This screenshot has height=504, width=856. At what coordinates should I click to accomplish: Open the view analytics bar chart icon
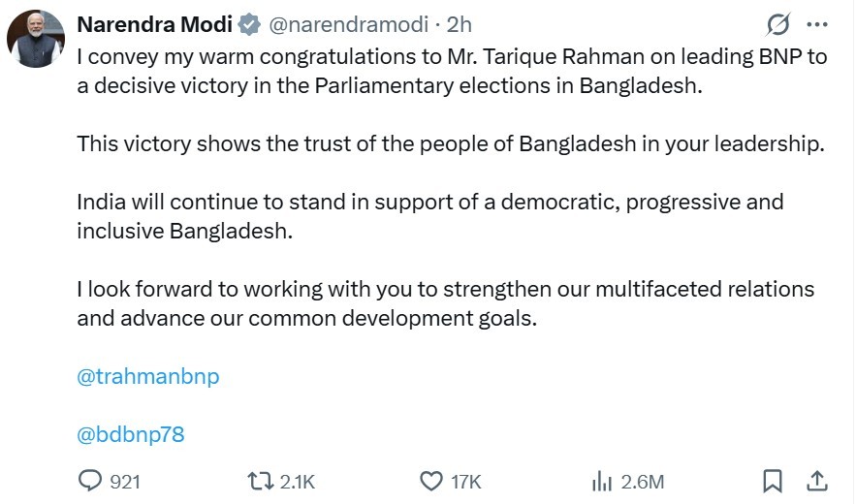602,481
